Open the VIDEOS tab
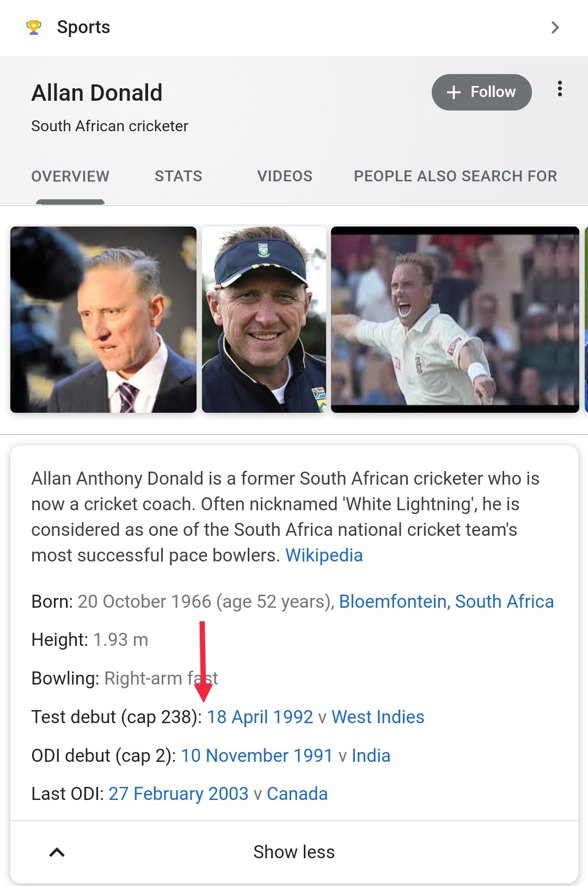This screenshot has width=588, height=886. [x=284, y=176]
